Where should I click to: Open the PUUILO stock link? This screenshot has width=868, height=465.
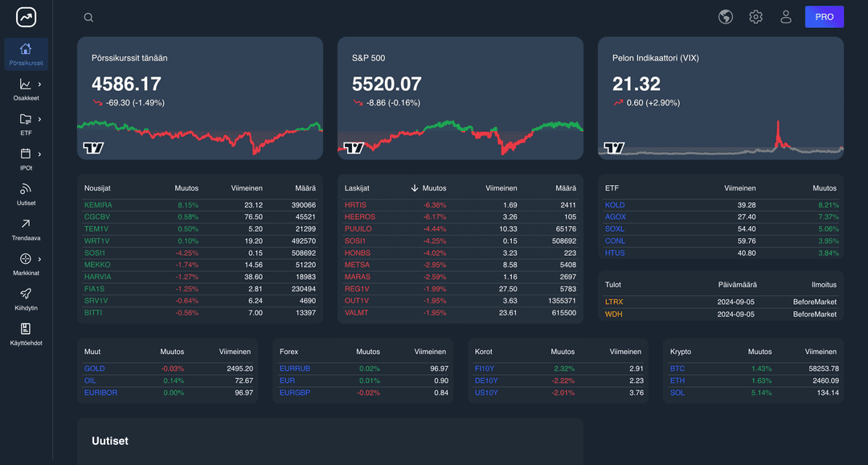point(358,229)
